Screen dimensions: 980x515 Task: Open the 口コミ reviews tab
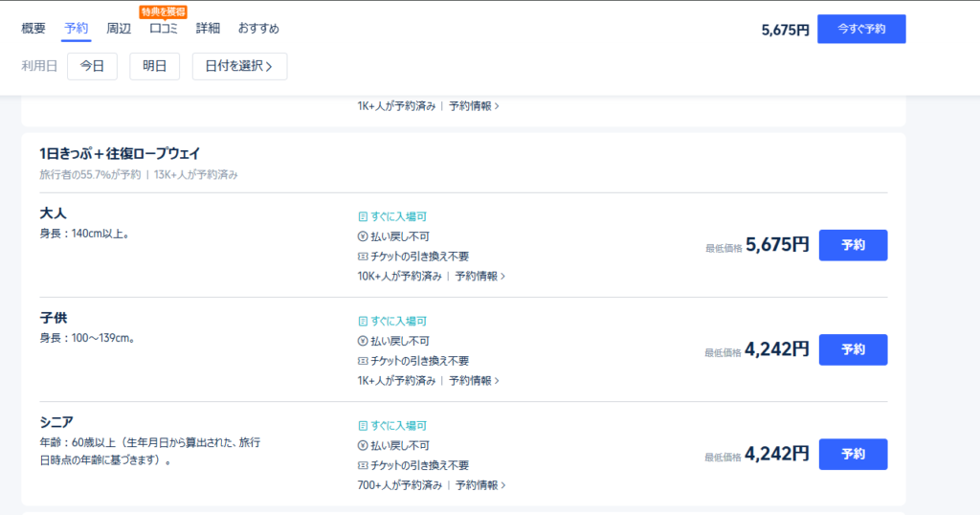click(164, 29)
